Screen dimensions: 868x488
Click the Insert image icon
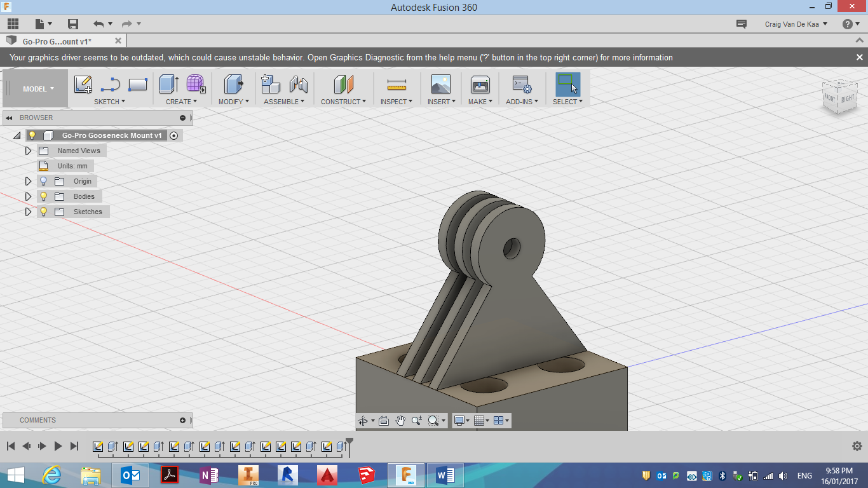click(x=440, y=85)
